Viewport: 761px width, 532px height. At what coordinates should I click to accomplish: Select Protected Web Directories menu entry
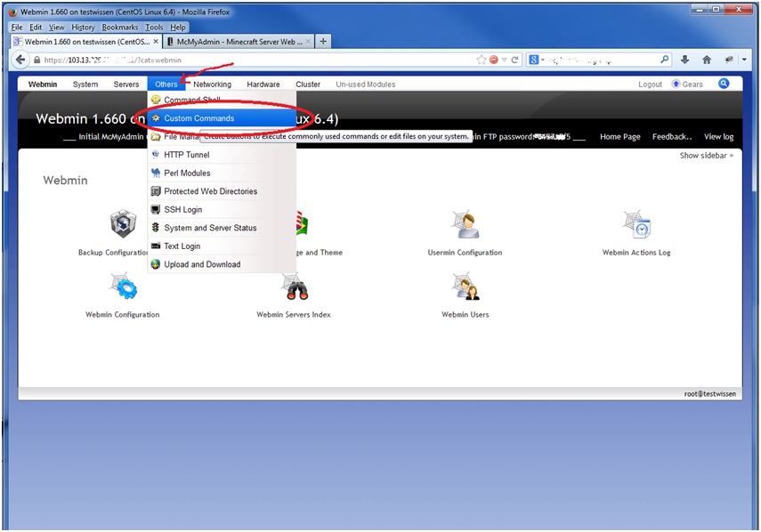tap(222, 191)
